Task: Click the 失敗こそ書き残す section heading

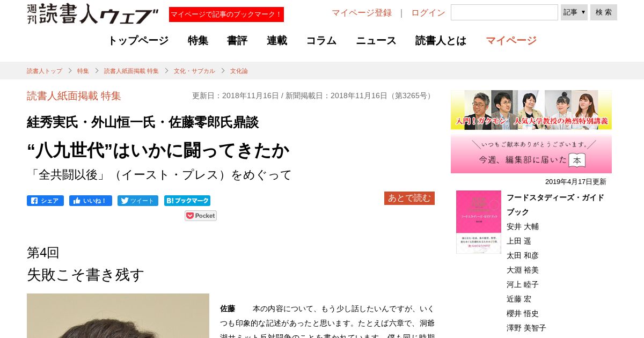Action: click(x=86, y=275)
